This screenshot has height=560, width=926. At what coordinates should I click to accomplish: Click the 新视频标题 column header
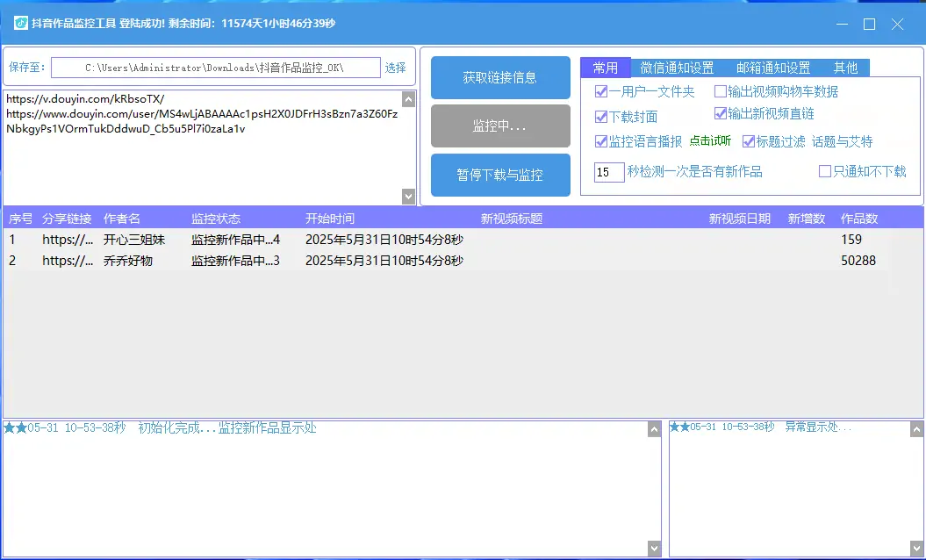tap(512, 219)
